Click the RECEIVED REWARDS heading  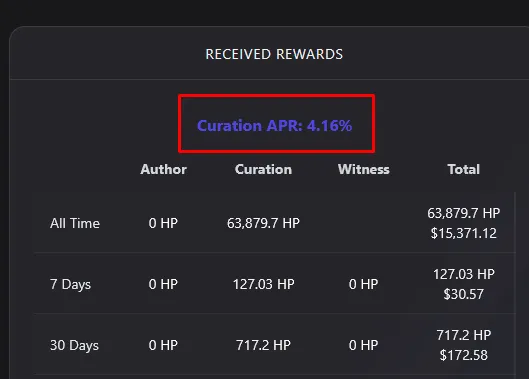[274, 54]
